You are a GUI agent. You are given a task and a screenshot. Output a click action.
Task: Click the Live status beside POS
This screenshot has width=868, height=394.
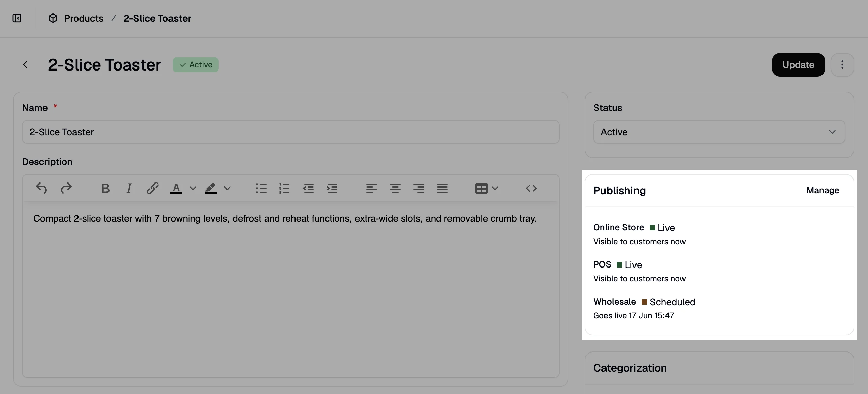pyautogui.click(x=629, y=265)
